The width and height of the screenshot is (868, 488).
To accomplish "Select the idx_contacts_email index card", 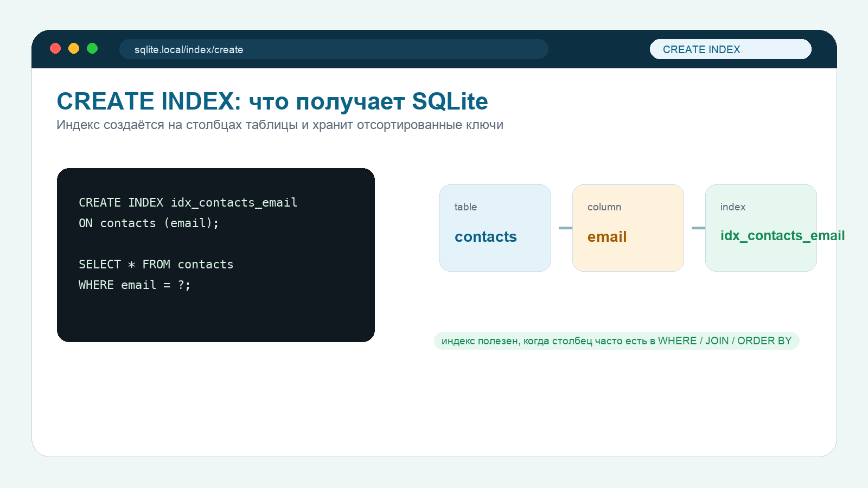I will (761, 228).
